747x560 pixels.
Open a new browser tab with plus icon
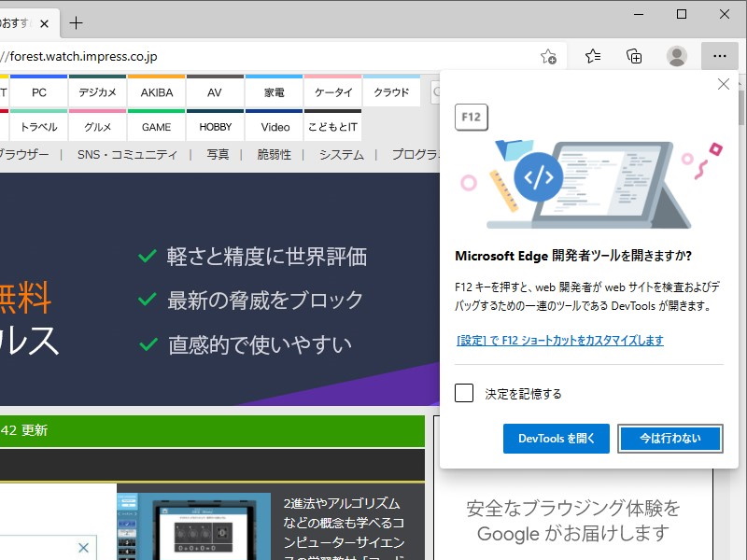[x=76, y=24]
